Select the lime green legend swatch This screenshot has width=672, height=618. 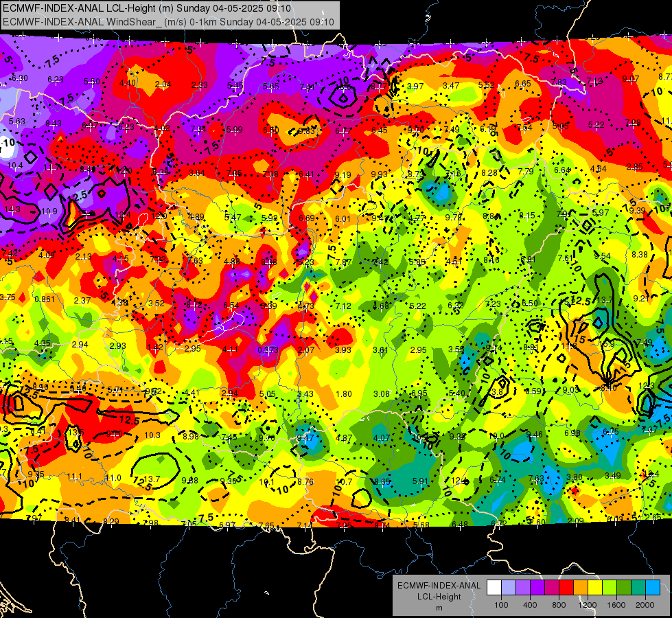(x=609, y=588)
